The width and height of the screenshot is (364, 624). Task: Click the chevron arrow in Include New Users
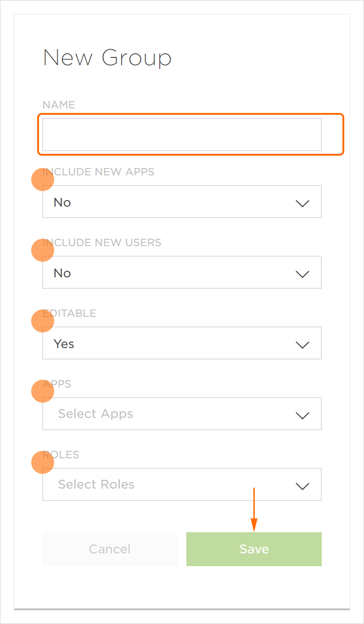[302, 274]
